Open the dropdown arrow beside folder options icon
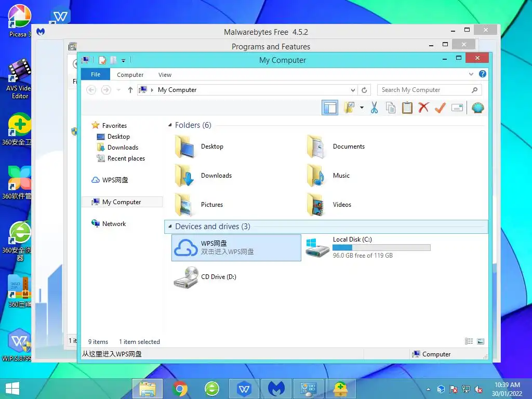 362,108
